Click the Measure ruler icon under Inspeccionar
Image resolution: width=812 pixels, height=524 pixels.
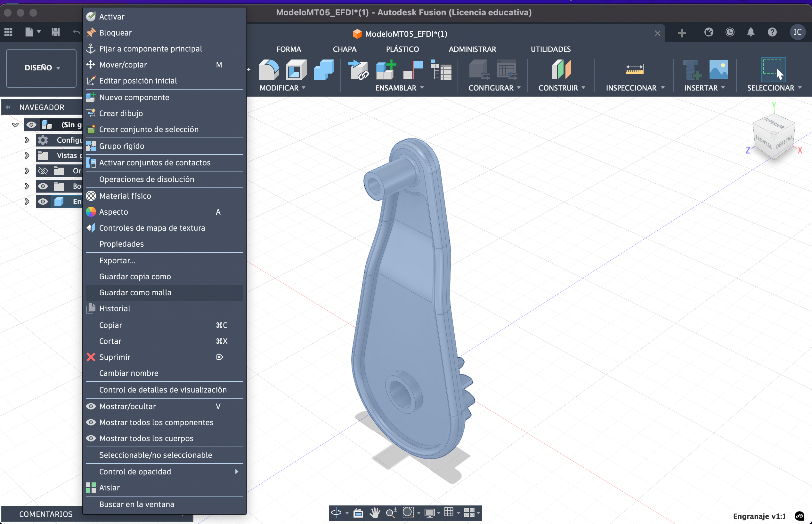pyautogui.click(x=634, y=69)
